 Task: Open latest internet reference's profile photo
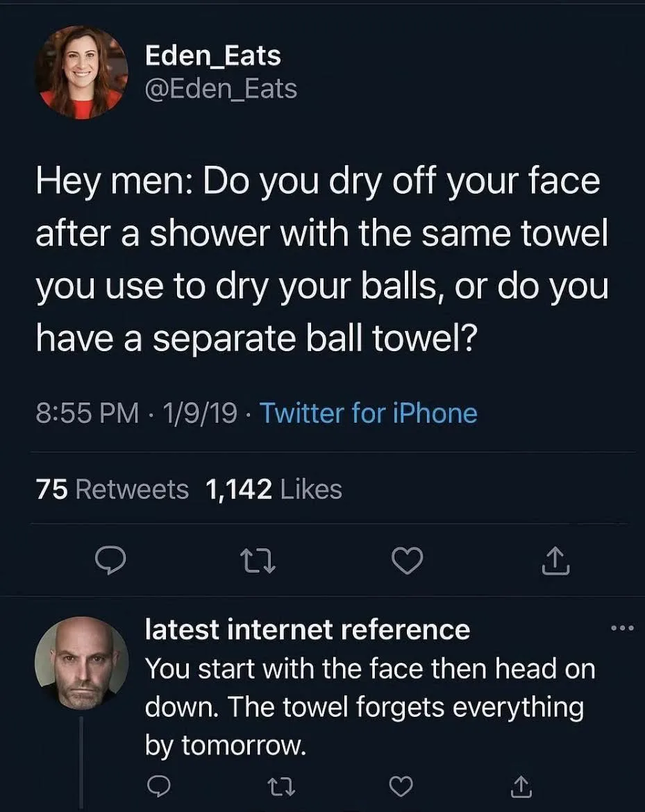pyautogui.click(x=82, y=663)
